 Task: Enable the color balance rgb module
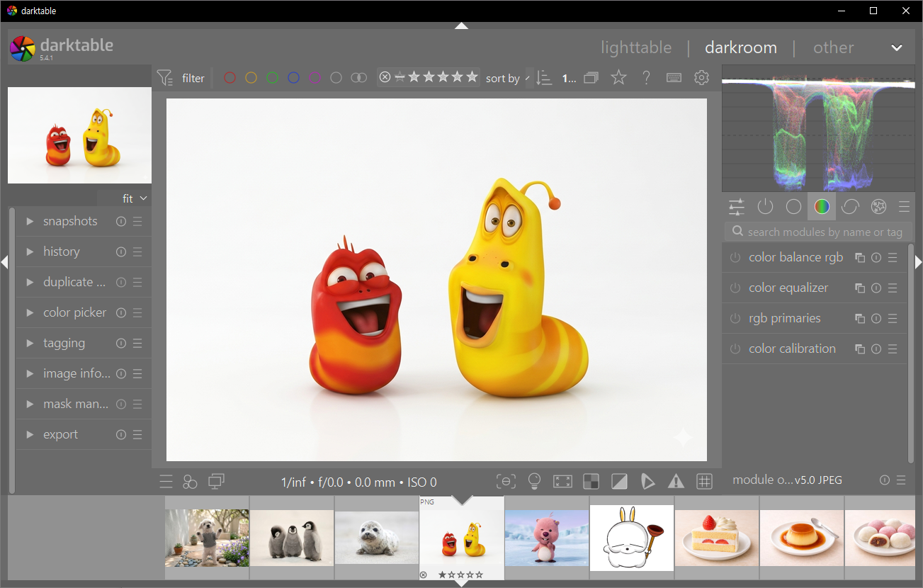click(735, 258)
